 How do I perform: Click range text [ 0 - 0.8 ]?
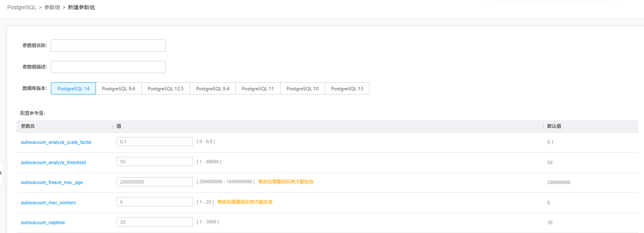206,142
